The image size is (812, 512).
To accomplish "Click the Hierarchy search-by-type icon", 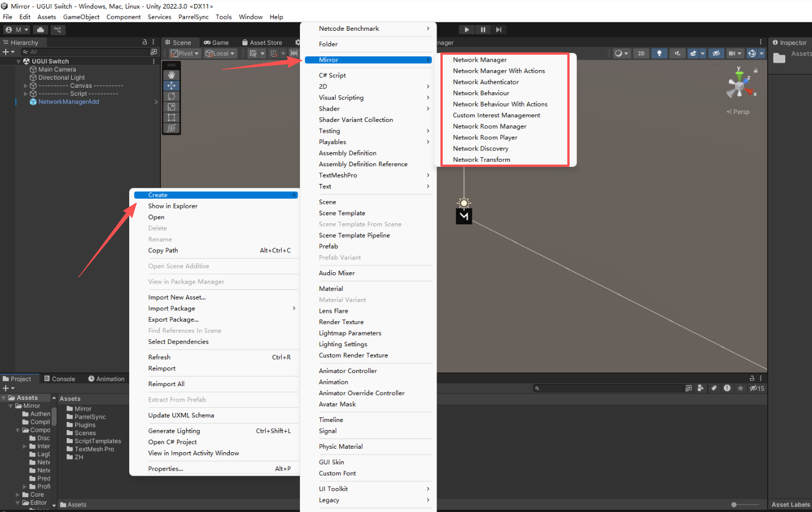I will click(154, 52).
